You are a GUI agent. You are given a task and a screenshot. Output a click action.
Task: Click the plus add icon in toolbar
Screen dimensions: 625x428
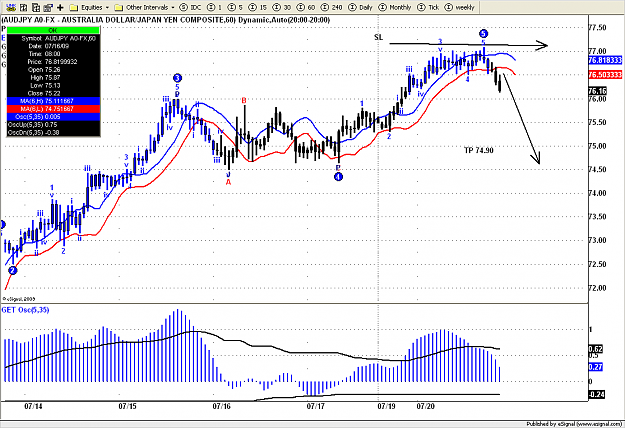[60, 7]
